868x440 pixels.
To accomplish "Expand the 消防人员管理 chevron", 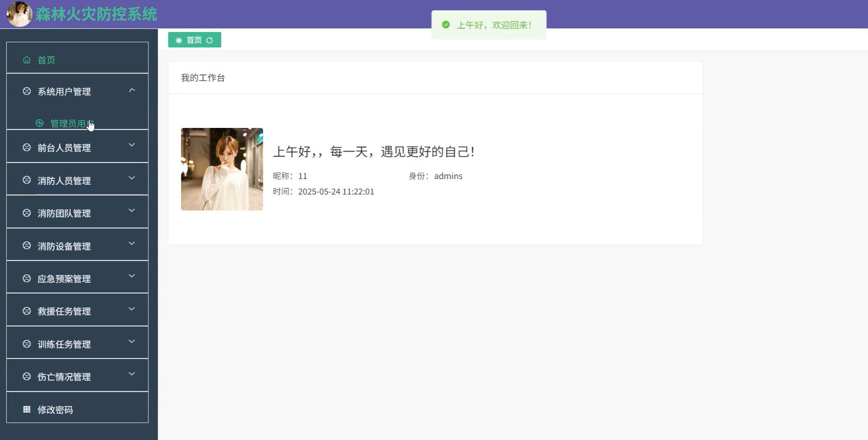I will click(132, 178).
